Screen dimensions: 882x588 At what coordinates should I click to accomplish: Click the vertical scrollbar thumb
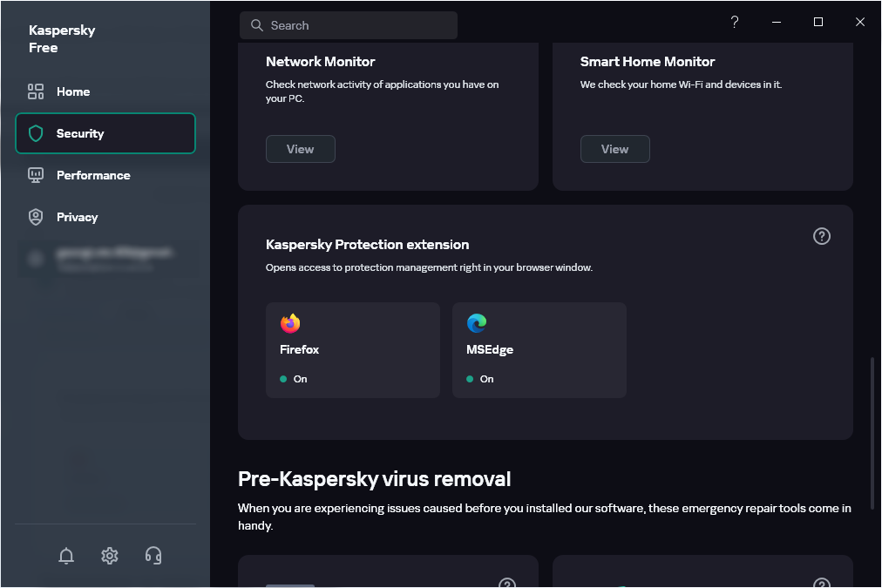872,433
